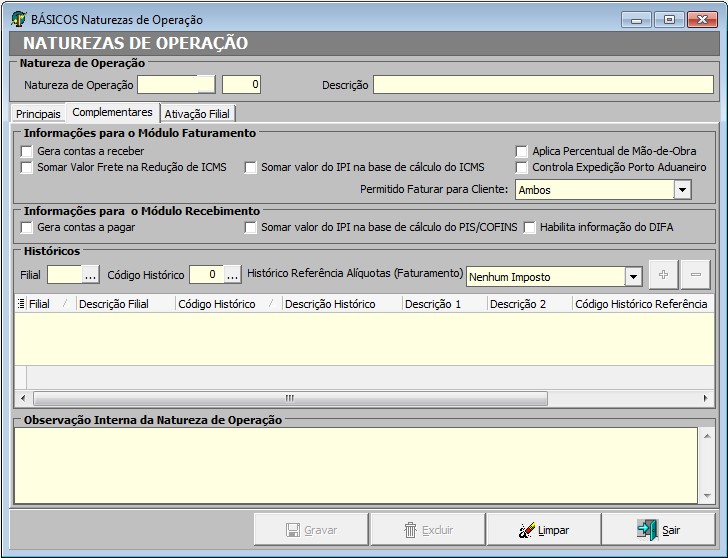Image resolution: width=728 pixels, height=558 pixels.
Task: Click the horizontal scrollbar in Históricos grid
Action: [x=290, y=398]
